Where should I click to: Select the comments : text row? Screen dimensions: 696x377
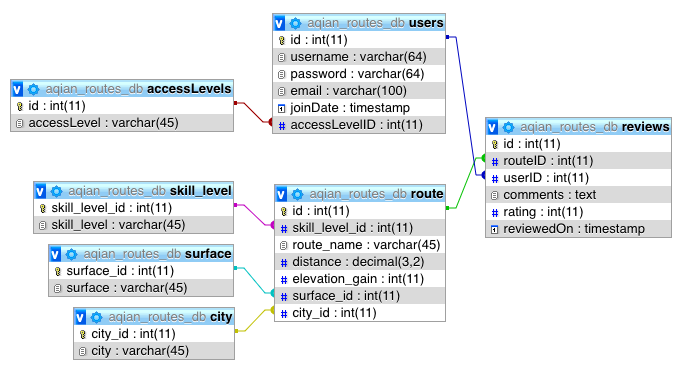click(x=578, y=195)
